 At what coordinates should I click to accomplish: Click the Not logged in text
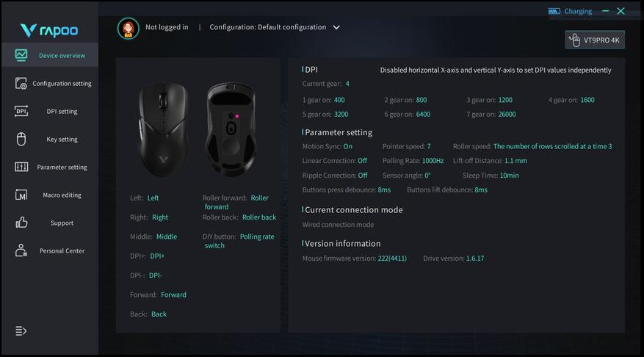167,27
